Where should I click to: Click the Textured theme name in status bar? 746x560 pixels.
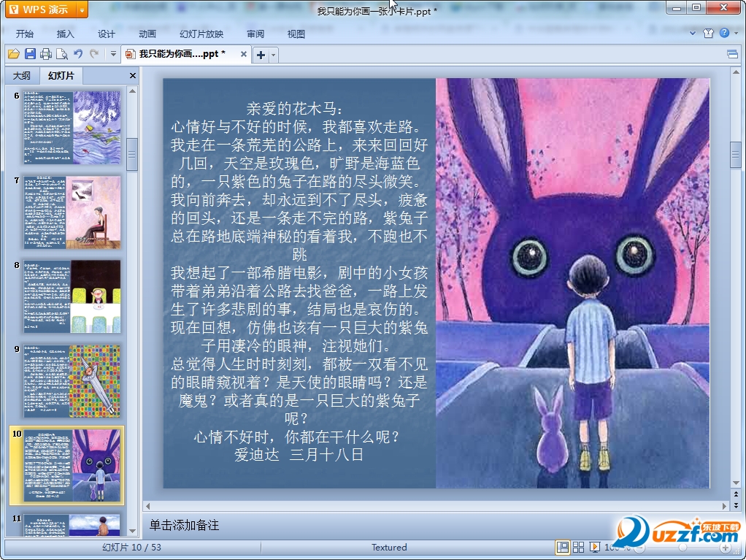(389, 547)
